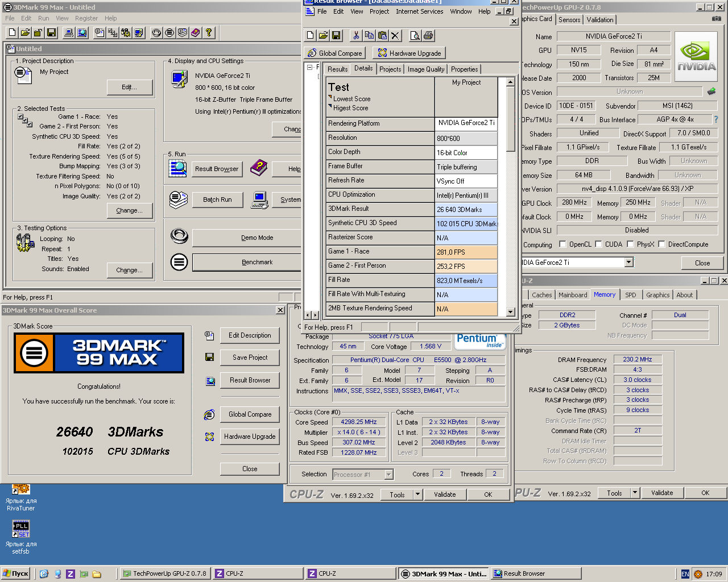728x582 pixels.
Task: Open Properties tab in Result Browser
Action: 465,69
